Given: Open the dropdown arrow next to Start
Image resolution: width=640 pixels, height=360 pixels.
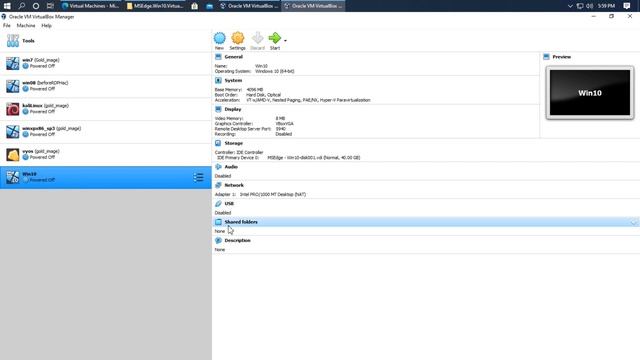Looking at the screenshot, I should coord(285,40).
